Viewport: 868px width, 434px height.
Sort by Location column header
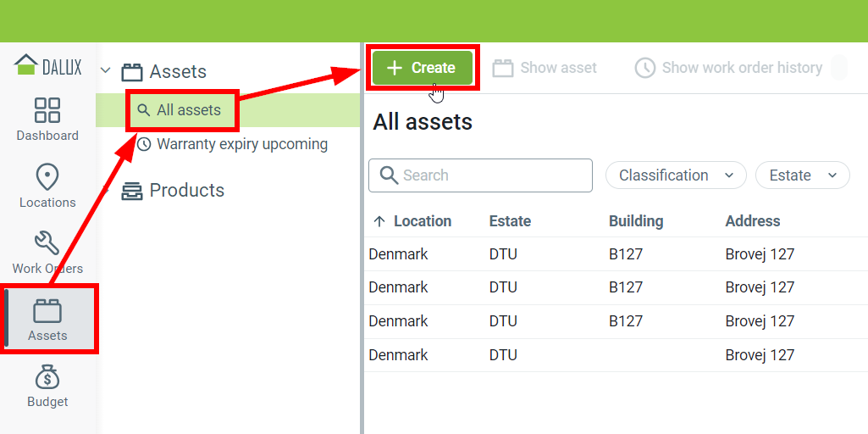point(422,221)
